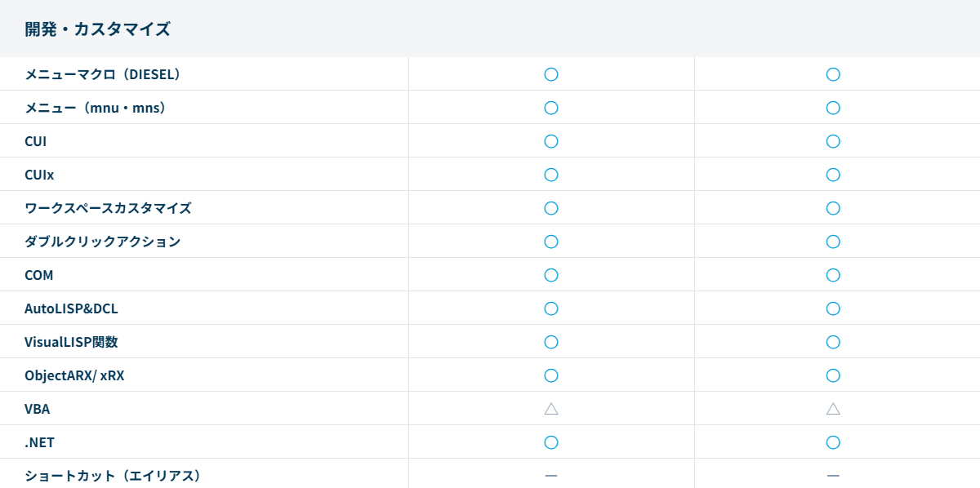Screen dimensions: 980x488
Task: Click the ダブルクリックアクション row label
Action: (102, 242)
